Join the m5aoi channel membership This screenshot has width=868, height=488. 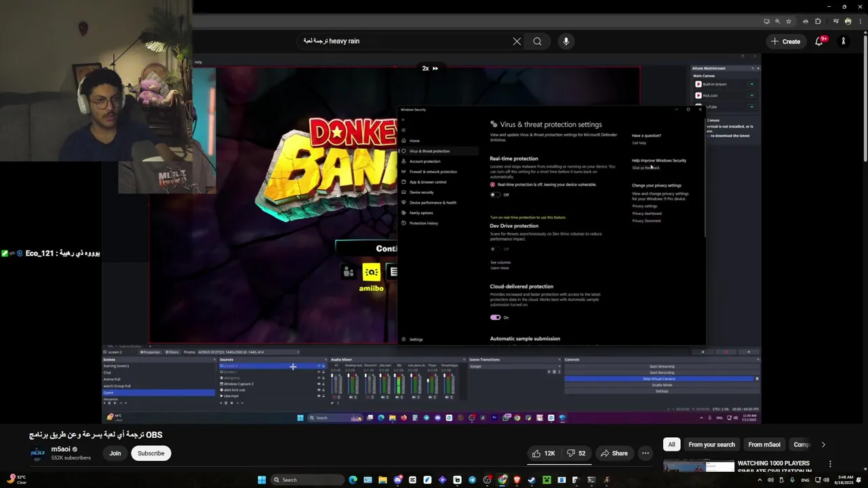coord(115,453)
